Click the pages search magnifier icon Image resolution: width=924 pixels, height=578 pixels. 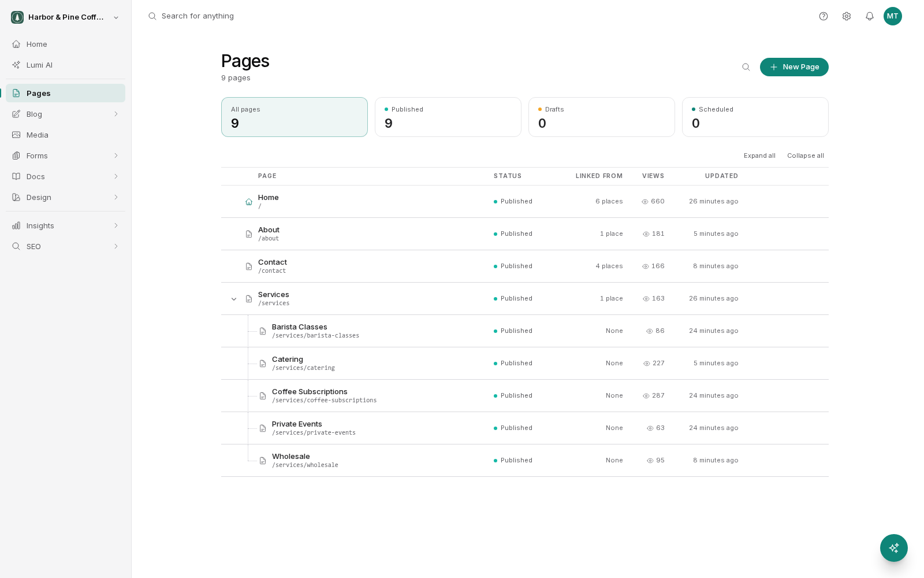point(746,67)
